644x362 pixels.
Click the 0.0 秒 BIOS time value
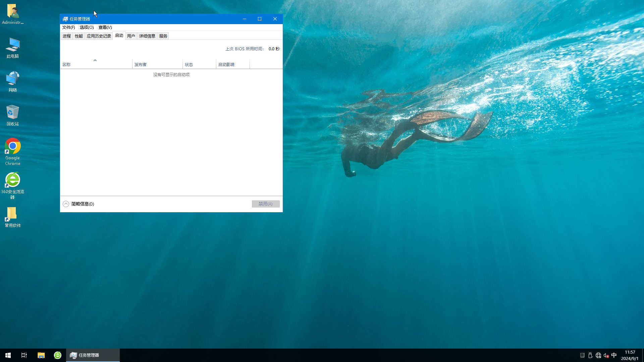[274, 49]
